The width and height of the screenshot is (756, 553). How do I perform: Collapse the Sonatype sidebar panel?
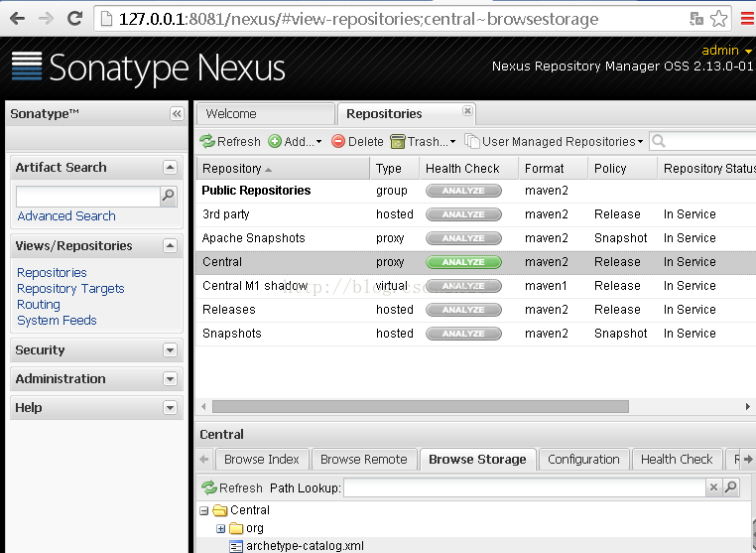[177, 114]
